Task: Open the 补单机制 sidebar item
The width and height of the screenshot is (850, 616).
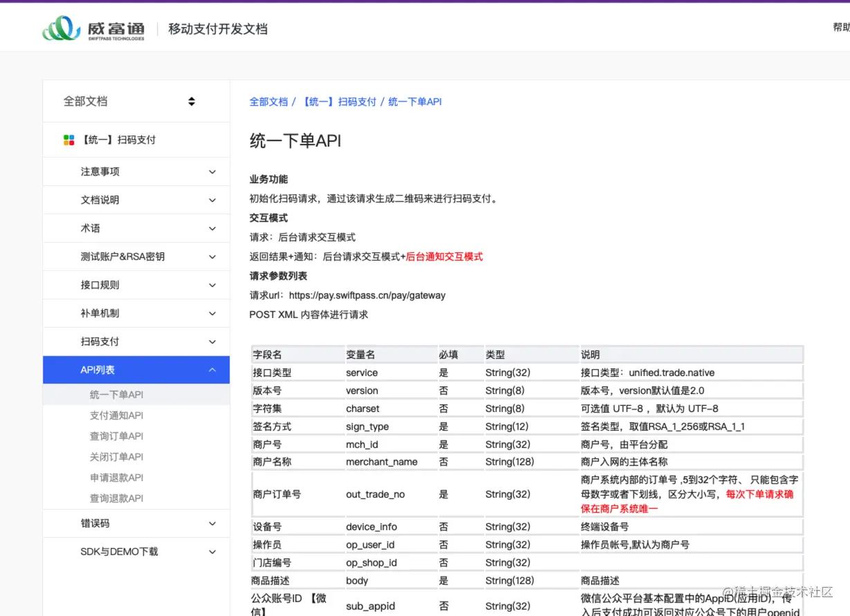Action: pos(136,313)
